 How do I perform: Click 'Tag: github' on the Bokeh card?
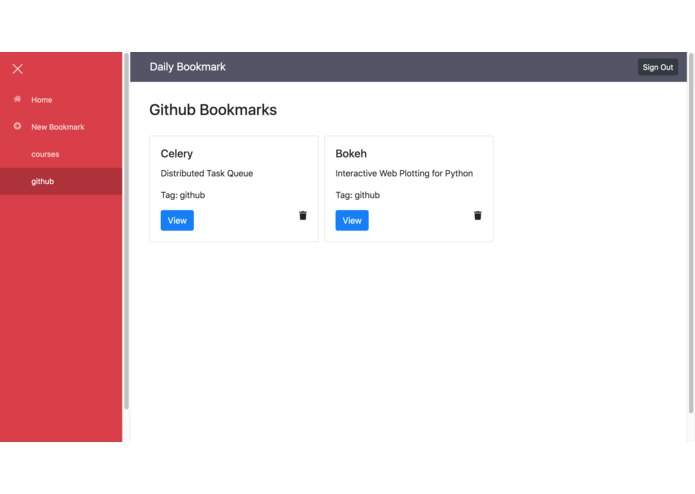pyautogui.click(x=358, y=195)
